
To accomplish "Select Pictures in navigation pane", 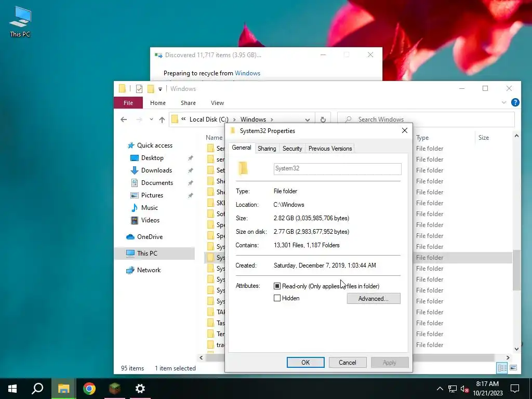I will point(152,195).
